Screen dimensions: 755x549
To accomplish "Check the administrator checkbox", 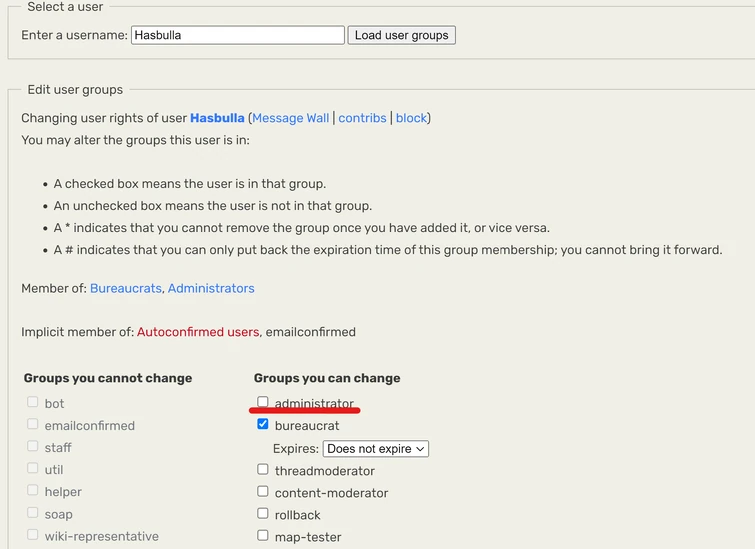I will click(x=263, y=402).
